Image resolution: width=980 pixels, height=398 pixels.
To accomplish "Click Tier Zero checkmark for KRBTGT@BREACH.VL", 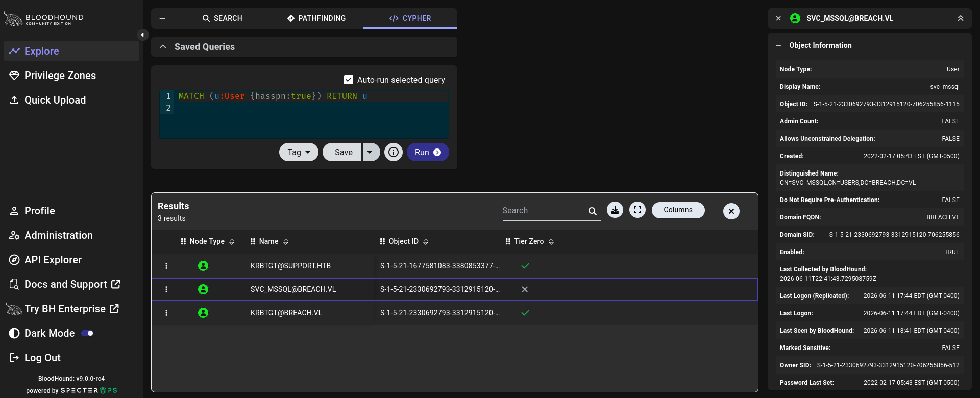I will point(525,313).
